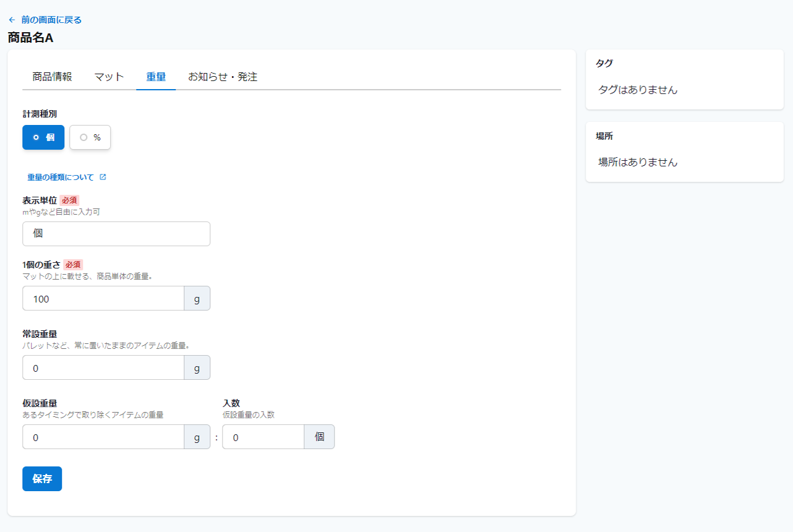Screen dimensions: 793x532
Task: Select % measurement type radio
Action: pos(90,137)
